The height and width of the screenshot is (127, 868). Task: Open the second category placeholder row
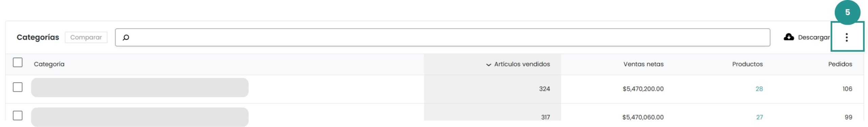(140, 117)
